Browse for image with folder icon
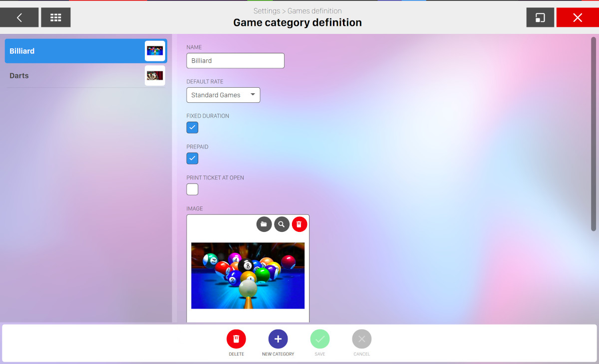599x364 pixels. (x=264, y=224)
